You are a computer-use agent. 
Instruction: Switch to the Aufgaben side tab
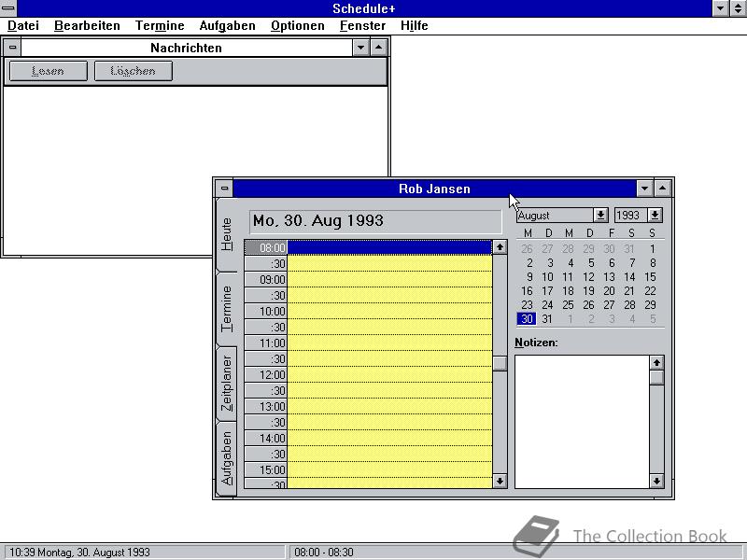tap(226, 458)
